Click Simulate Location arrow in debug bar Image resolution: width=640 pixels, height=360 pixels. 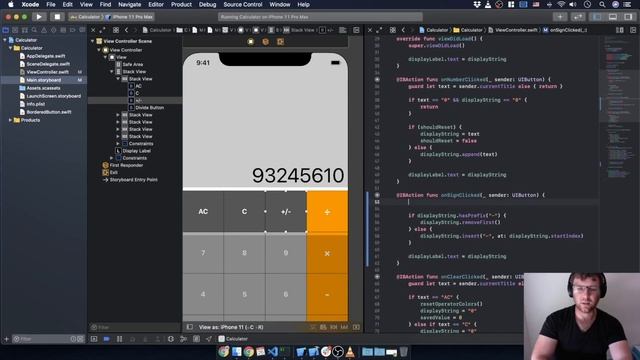point(209,339)
